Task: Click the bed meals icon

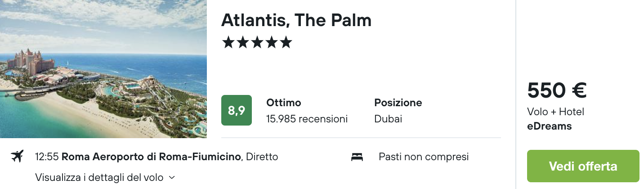Action: pos(357,157)
